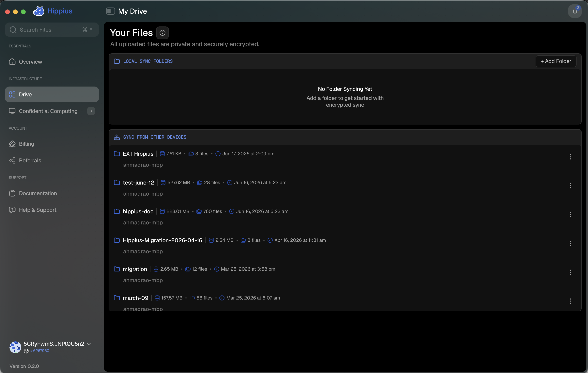Click the Drive grid icon
Image resolution: width=588 pixels, height=373 pixels.
pos(12,94)
